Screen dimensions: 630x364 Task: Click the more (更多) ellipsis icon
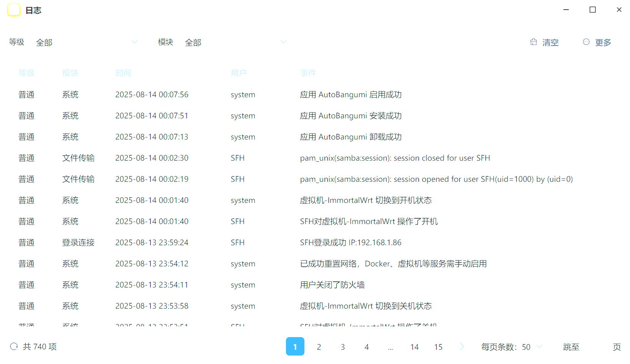(586, 42)
